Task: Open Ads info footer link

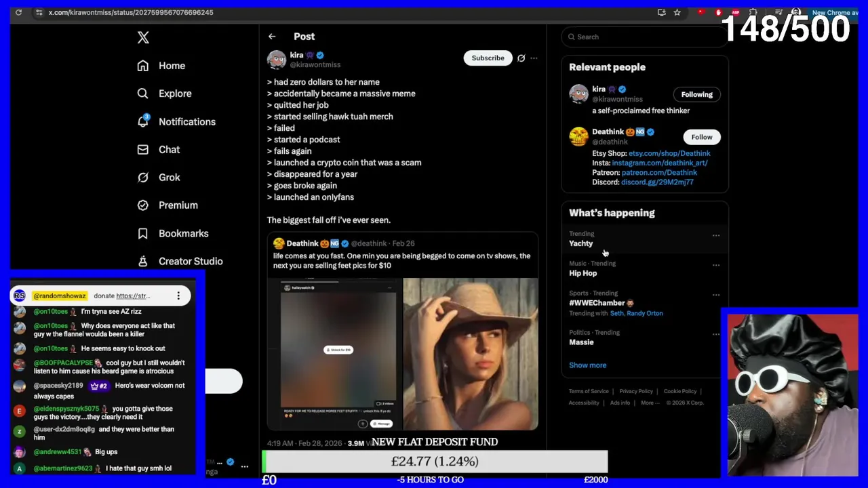Action: tap(620, 403)
